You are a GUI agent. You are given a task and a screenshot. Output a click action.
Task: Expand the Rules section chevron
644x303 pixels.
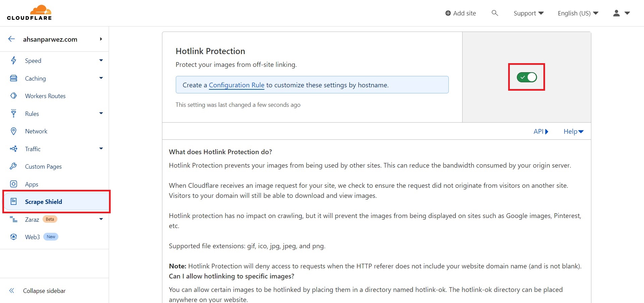(101, 113)
